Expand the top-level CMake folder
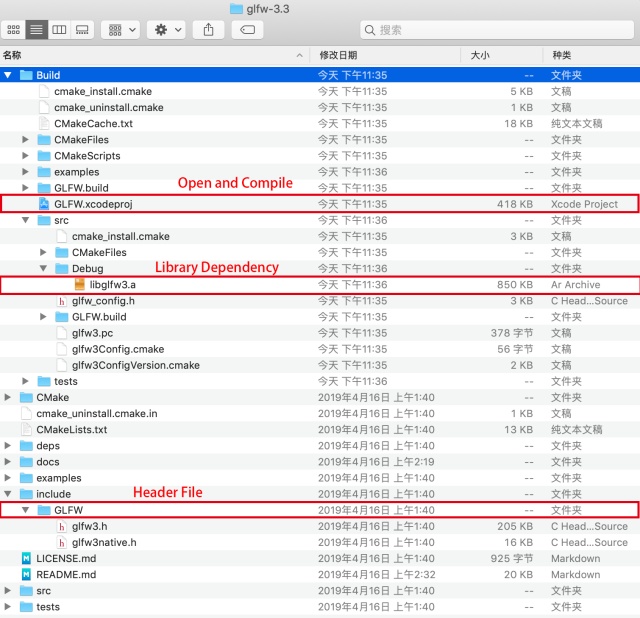Viewport: 640px width, 618px height. (x=7, y=397)
